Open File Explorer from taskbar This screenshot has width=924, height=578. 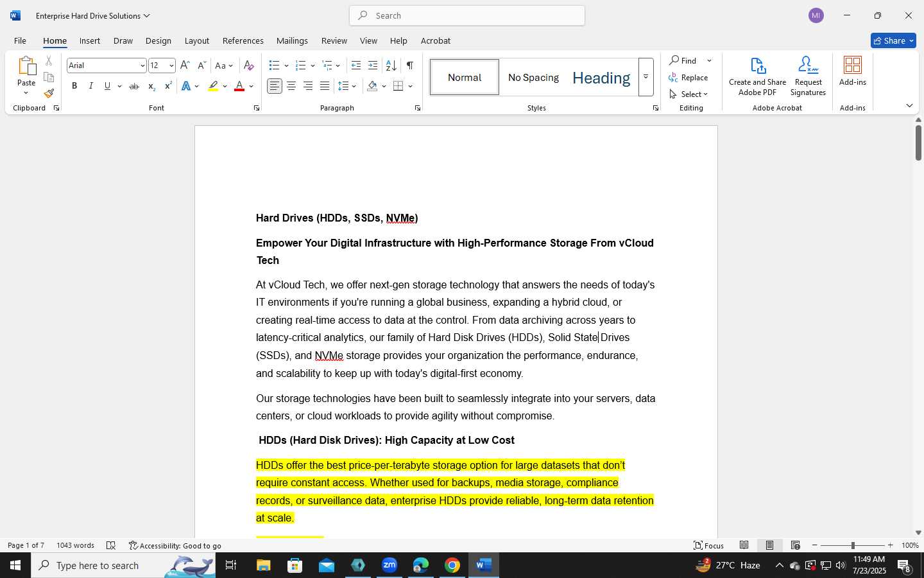tap(264, 565)
